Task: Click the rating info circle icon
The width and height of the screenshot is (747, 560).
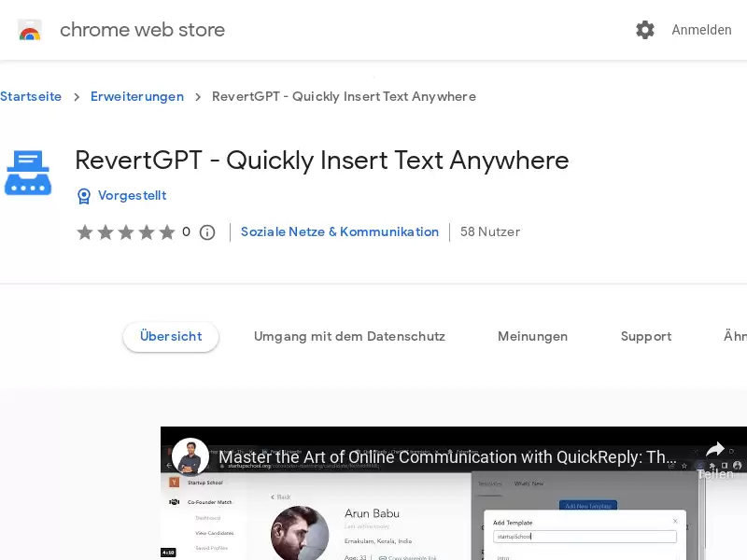Action: click(x=207, y=232)
